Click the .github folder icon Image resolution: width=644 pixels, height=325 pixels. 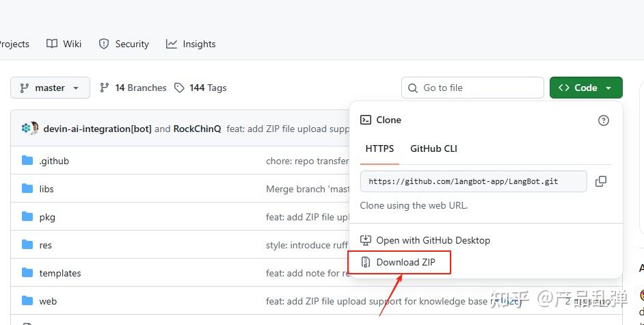(x=27, y=161)
